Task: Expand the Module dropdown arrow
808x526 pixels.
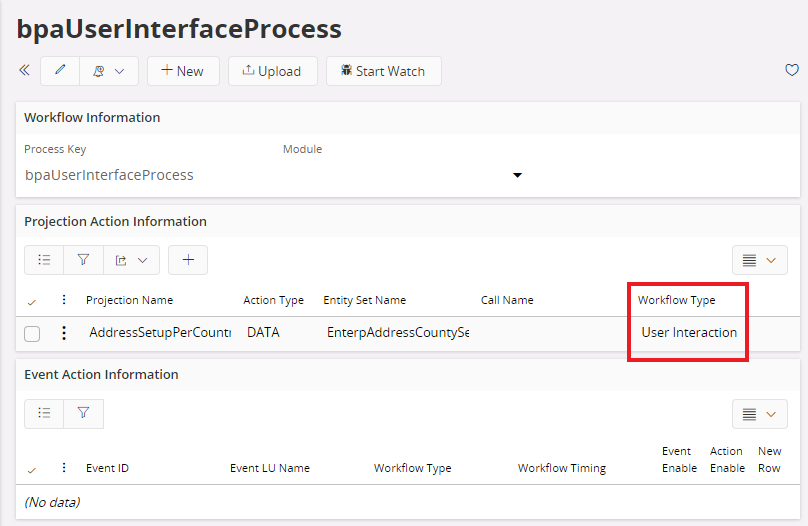Action: point(517,176)
